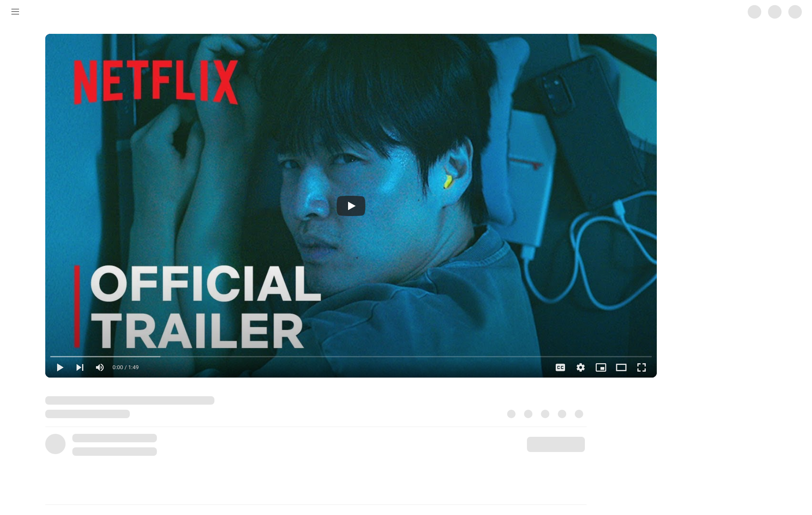The width and height of the screenshot is (812, 515).
Task: Open the hamburger menu
Action: (x=15, y=12)
